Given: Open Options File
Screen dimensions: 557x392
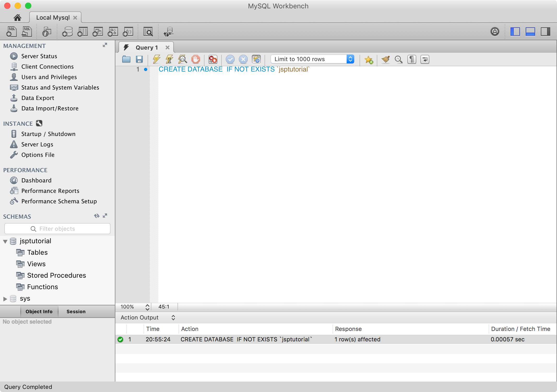Looking at the screenshot, I should [38, 155].
